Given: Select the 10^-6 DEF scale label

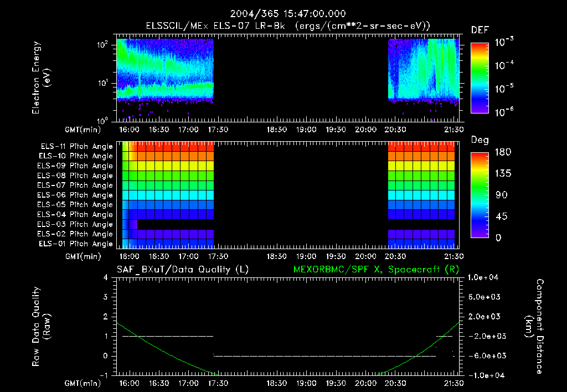Looking at the screenshot, I should coord(504,112).
